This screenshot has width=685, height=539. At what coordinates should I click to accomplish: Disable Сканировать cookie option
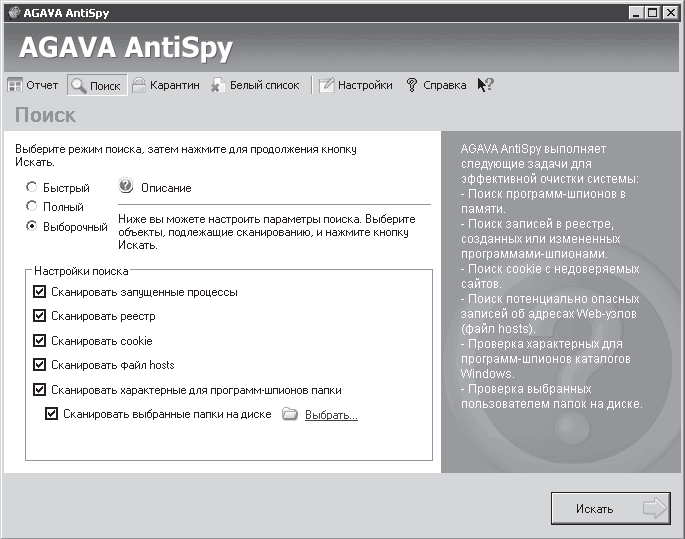point(40,341)
